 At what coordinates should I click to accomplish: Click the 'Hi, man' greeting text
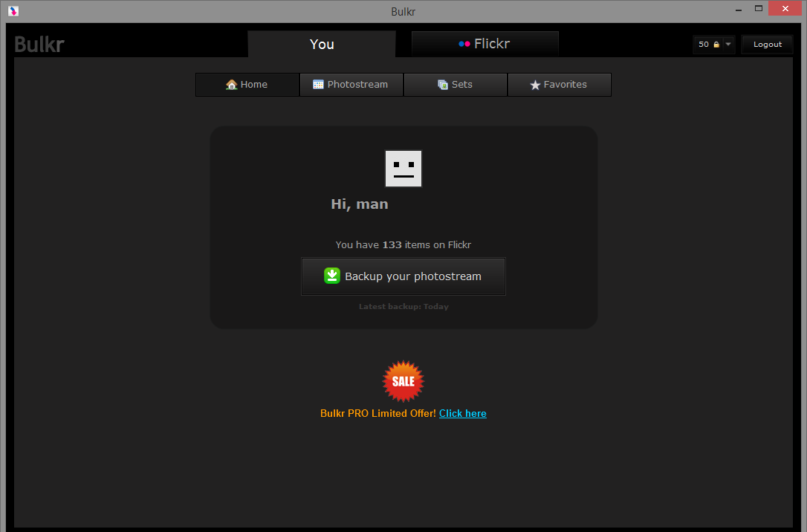(359, 204)
